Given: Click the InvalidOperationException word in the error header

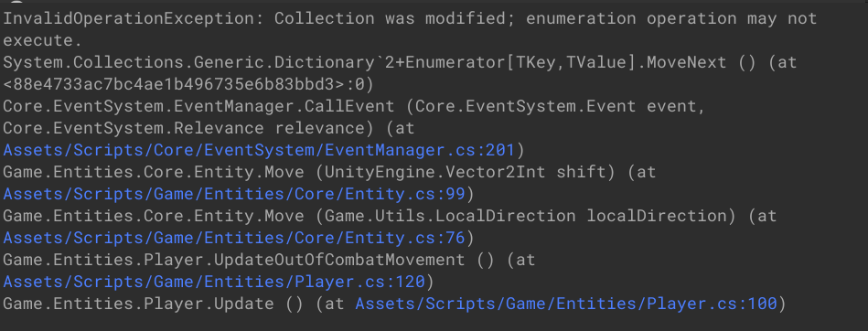Looking at the screenshot, I should coord(134,18).
